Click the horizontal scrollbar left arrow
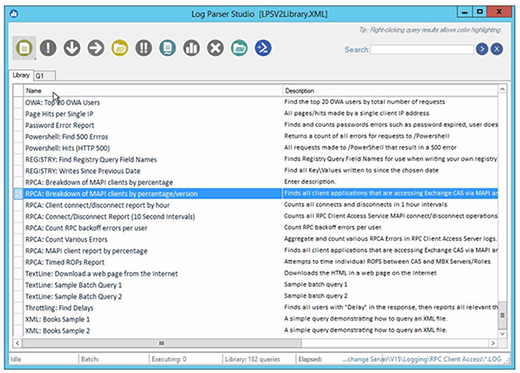 point(18,343)
